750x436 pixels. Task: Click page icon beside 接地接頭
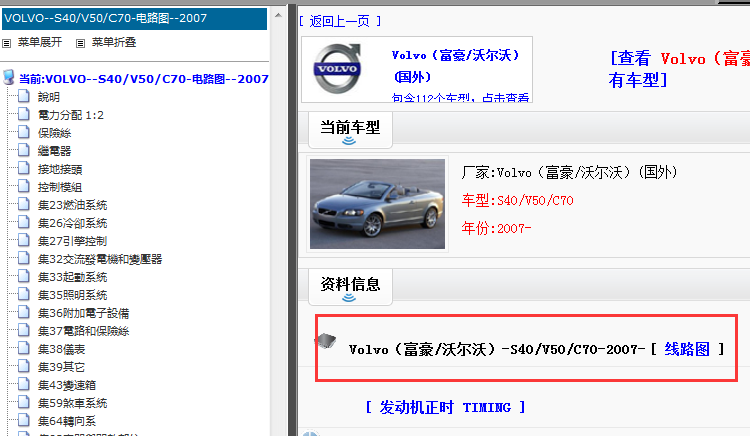tap(23, 168)
